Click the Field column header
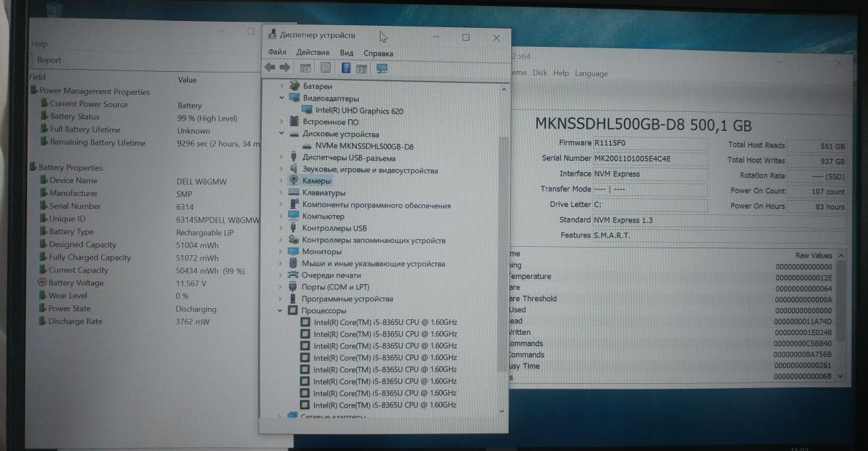This screenshot has height=451, width=868. coord(37,77)
